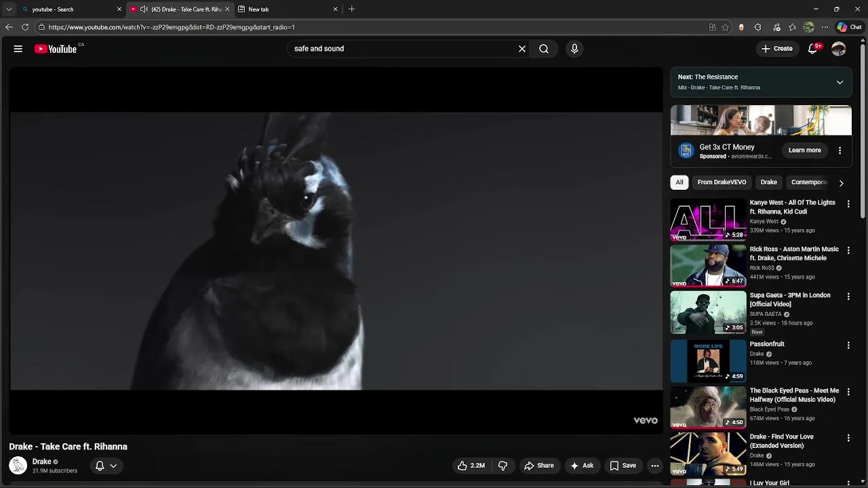Add page to favorites star icon
The image size is (868, 488).
[725, 27]
